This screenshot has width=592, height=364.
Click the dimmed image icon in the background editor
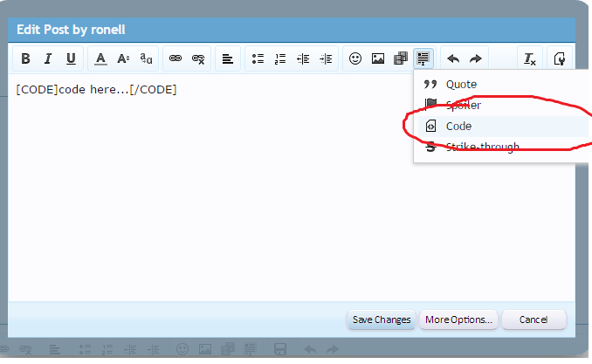click(205, 349)
